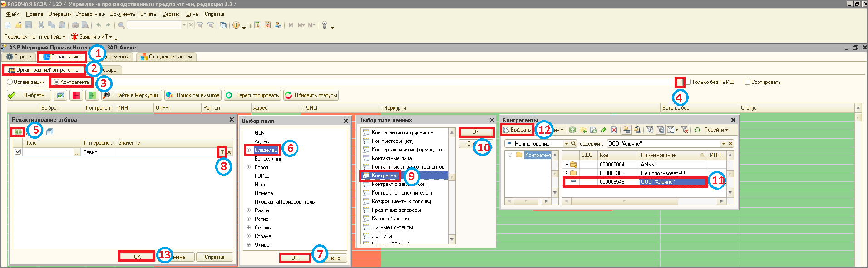868x268 pixels.
Task: Expand the Страна node in field list
Action: 248,236
